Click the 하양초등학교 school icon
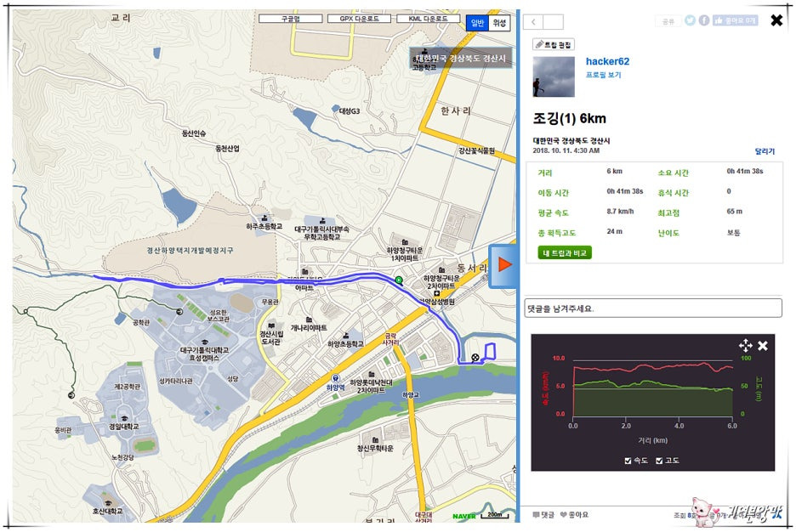796x532 pixels. pos(346,336)
